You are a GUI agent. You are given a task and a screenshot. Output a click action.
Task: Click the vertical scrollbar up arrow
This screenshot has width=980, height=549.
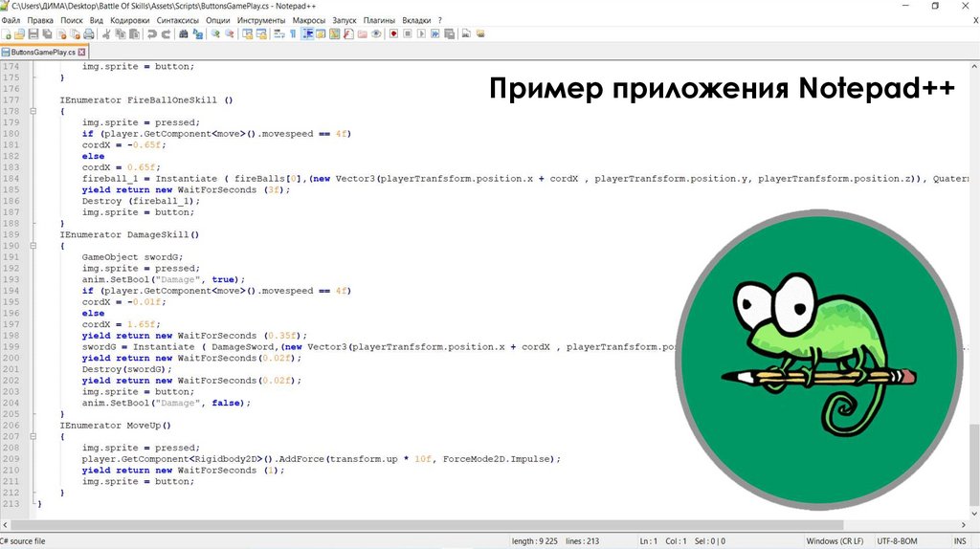pos(974,66)
